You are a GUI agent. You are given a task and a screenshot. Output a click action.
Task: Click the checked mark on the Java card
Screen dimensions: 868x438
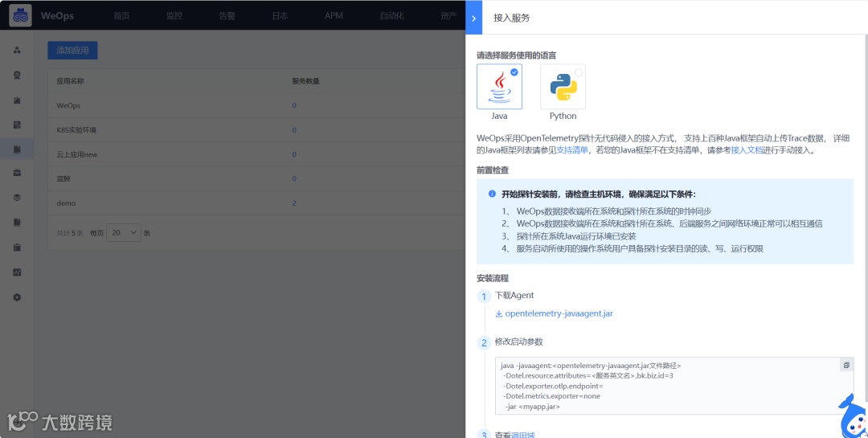[x=514, y=72]
